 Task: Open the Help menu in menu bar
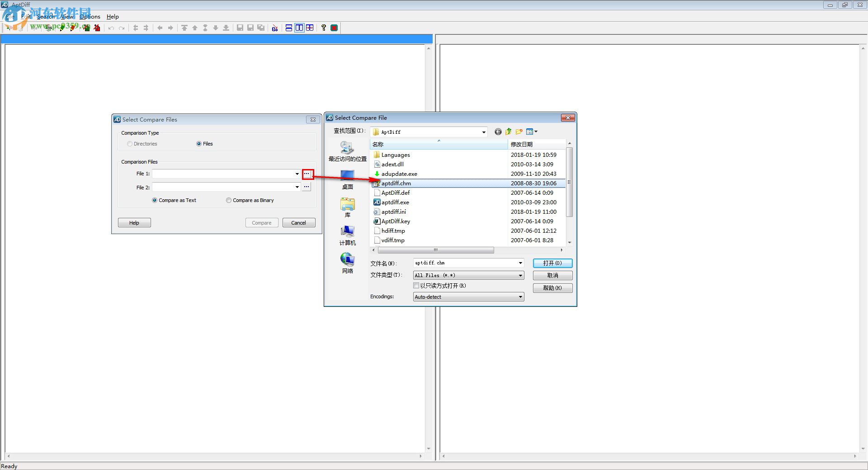coord(113,17)
